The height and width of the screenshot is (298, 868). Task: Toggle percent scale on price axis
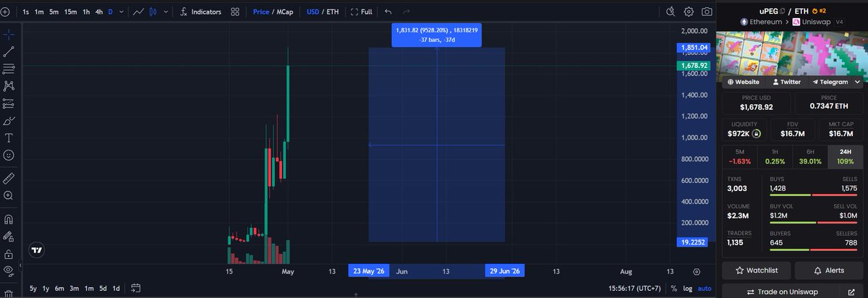673,289
